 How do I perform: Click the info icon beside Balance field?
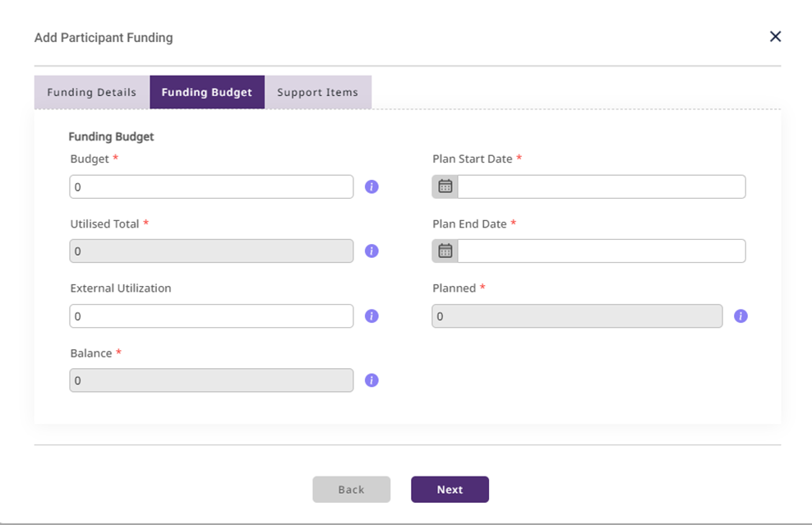pyautogui.click(x=371, y=380)
